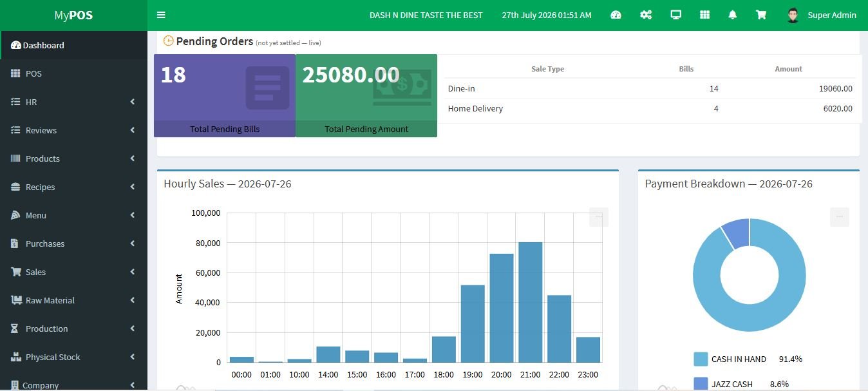868x391 pixels.
Task: Expand the HR submenu chevron
Action: (133, 102)
